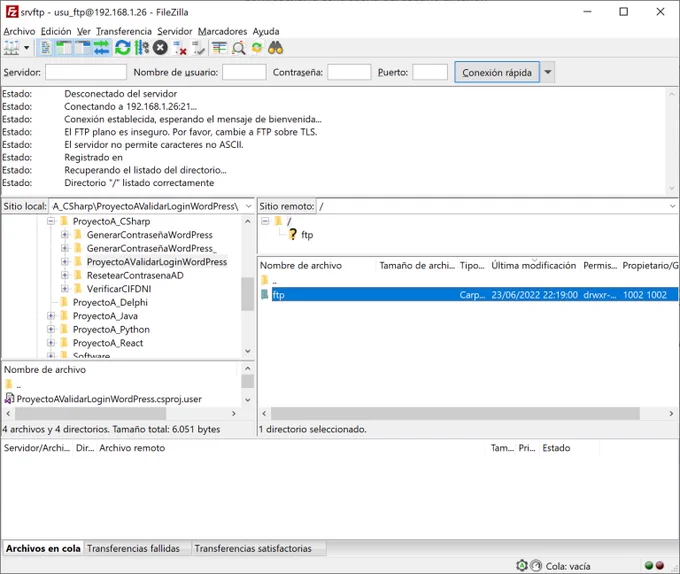Click red activity indicator light
680x574 pixels.
coord(660,565)
